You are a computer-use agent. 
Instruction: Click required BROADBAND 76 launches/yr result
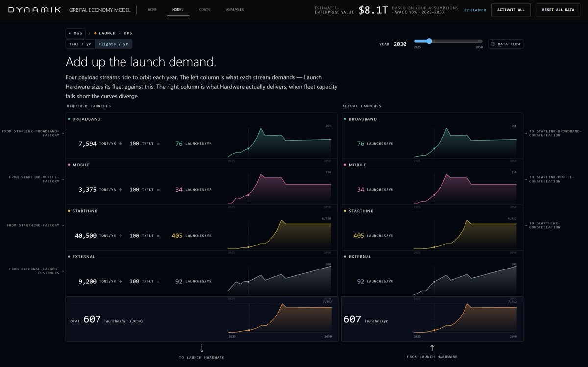(194, 144)
